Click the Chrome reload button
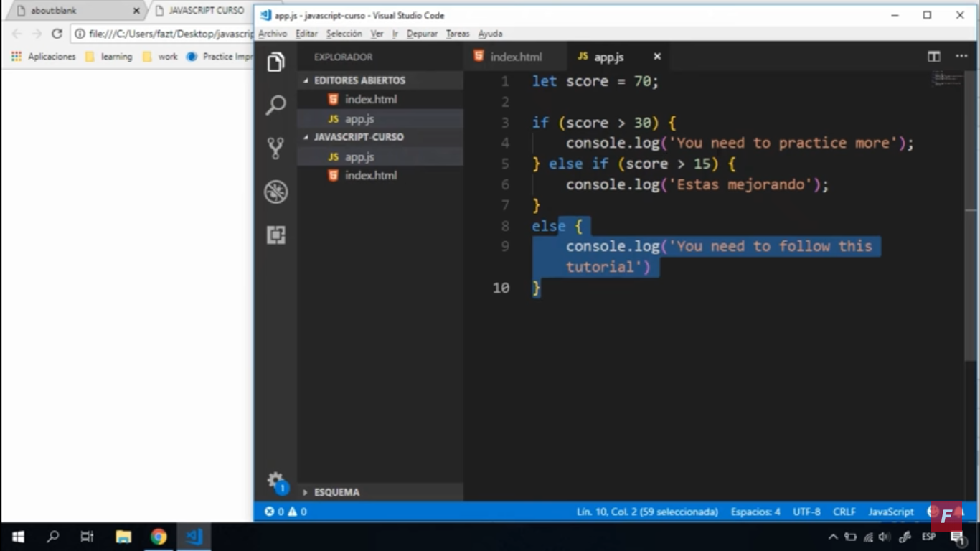This screenshot has height=551, width=980. (57, 34)
